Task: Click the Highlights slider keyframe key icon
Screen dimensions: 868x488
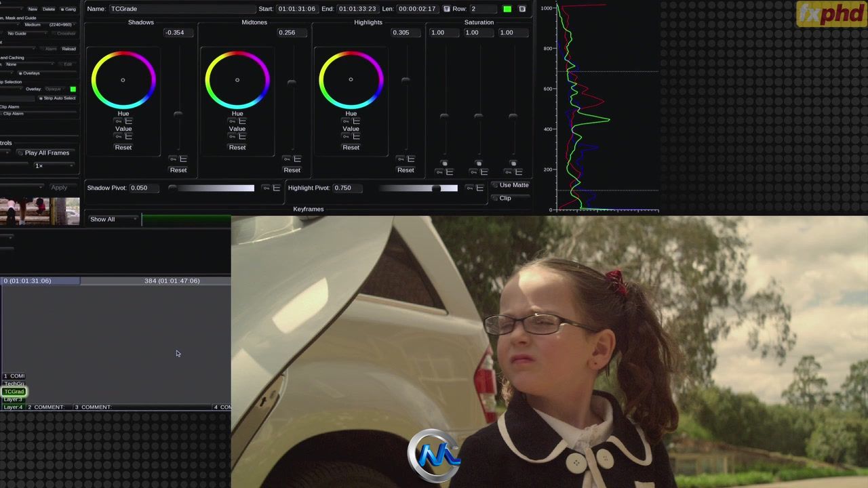Action: (x=401, y=159)
